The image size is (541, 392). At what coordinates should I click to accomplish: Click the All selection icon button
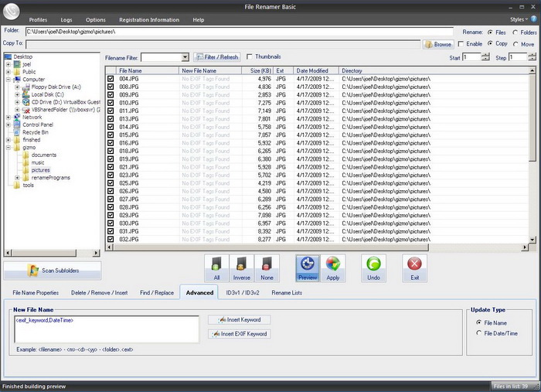click(x=216, y=268)
